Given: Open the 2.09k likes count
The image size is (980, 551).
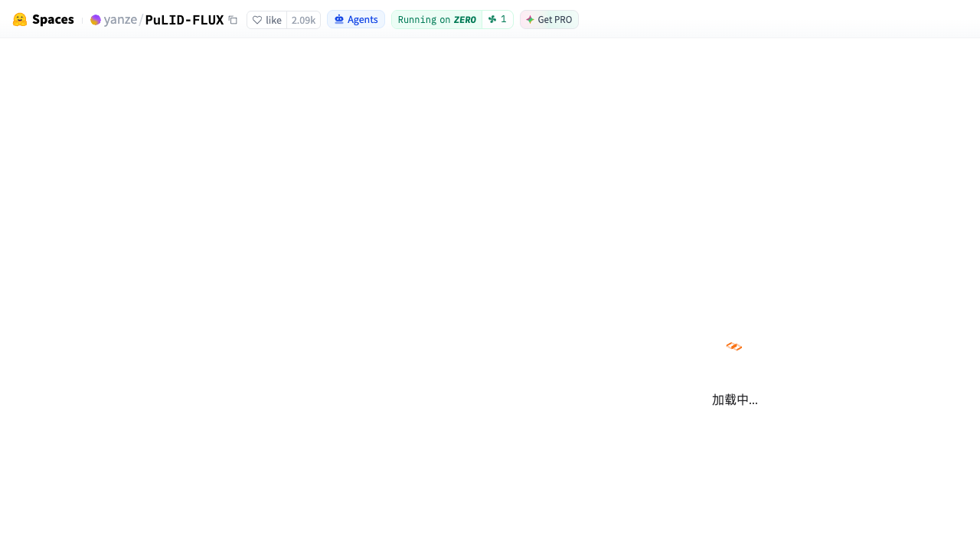Looking at the screenshot, I should 303,20.
